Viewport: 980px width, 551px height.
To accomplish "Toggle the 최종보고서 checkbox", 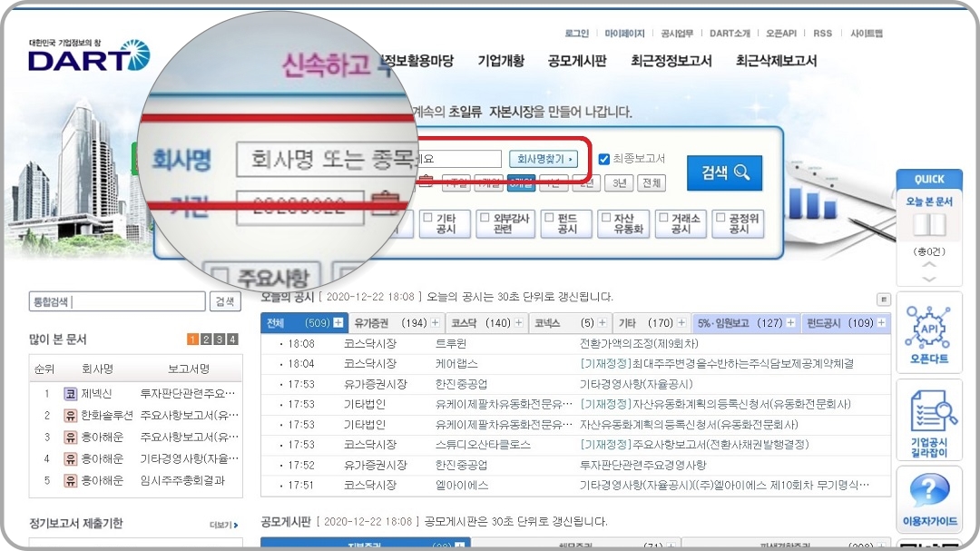I will (603, 159).
